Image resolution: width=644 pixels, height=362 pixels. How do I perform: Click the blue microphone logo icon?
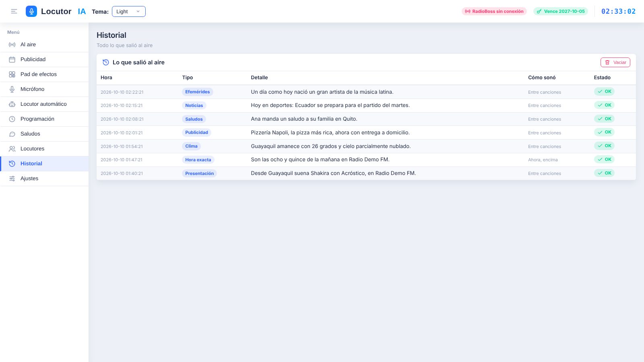click(31, 11)
